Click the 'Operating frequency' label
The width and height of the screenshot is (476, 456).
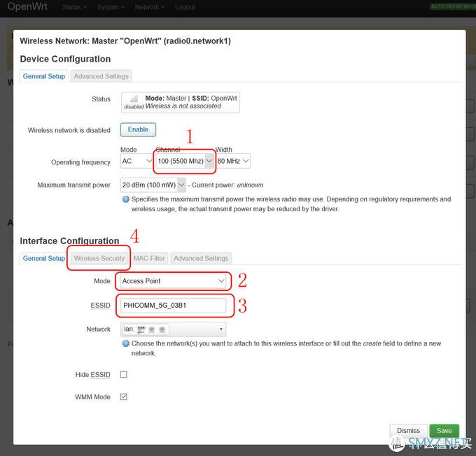pyautogui.click(x=80, y=162)
